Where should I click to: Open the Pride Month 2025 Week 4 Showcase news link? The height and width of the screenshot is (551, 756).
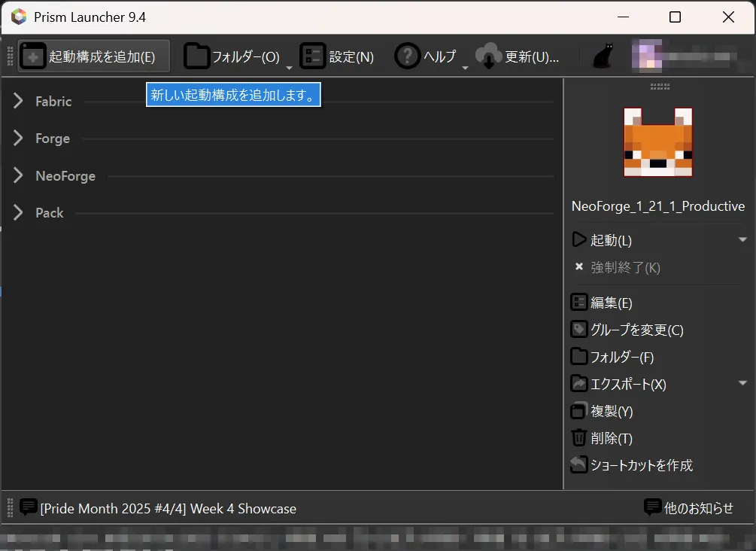[x=168, y=509]
